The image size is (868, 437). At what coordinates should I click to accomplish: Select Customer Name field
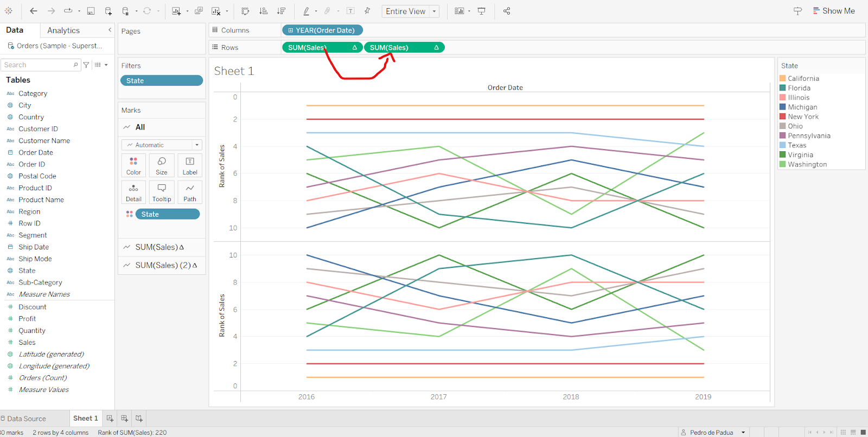(44, 141)
